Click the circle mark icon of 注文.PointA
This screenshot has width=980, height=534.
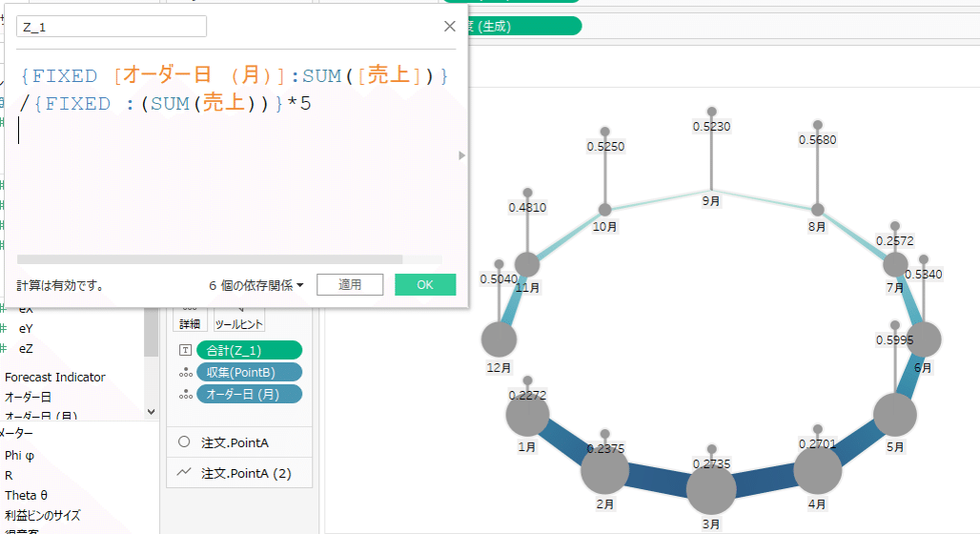click(x=184, y=442)
